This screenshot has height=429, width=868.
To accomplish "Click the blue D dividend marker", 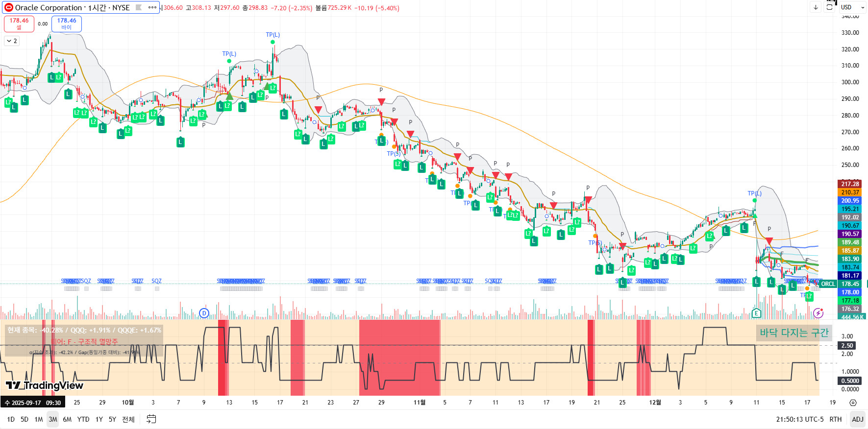I will point(204,313).
